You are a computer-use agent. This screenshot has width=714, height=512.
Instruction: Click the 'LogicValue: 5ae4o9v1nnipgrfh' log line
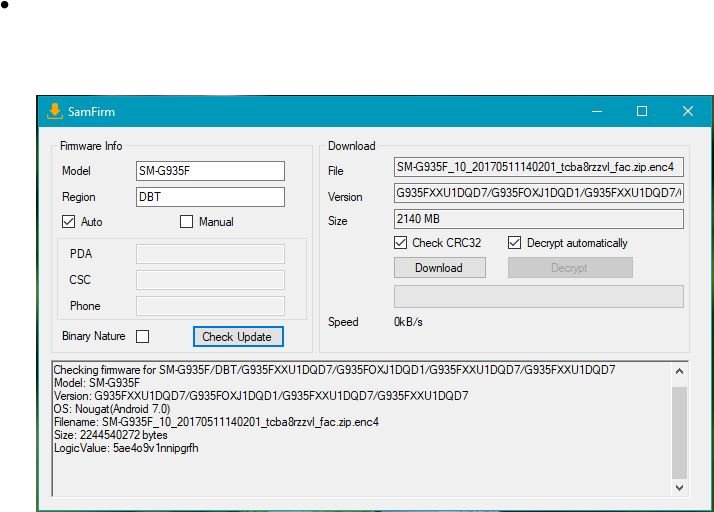(x=126, y=448)
